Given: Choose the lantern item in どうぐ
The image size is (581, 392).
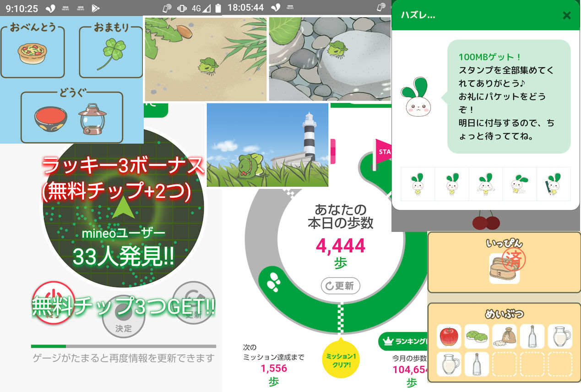Looking at the screenshot, I should (92, 119).
